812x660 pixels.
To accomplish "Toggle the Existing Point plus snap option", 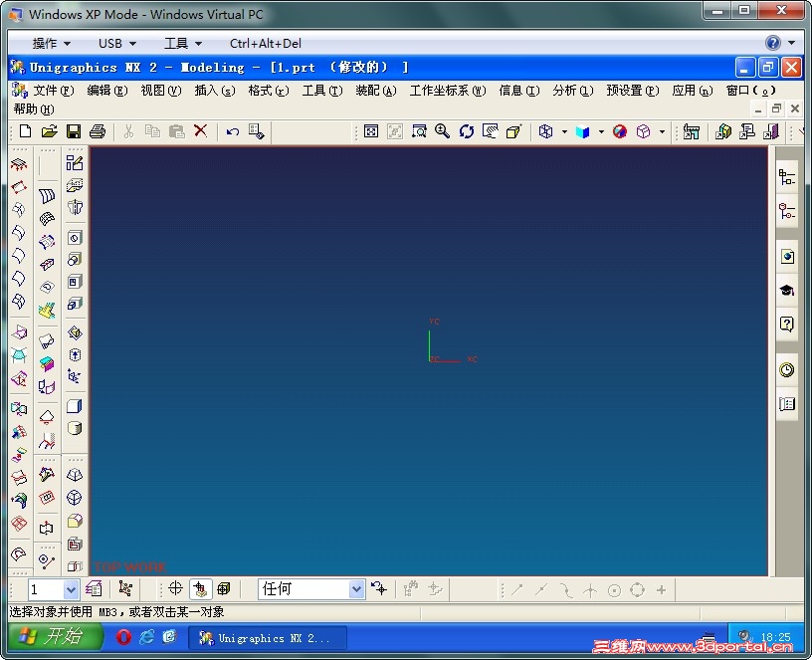I will coord(662,589).
